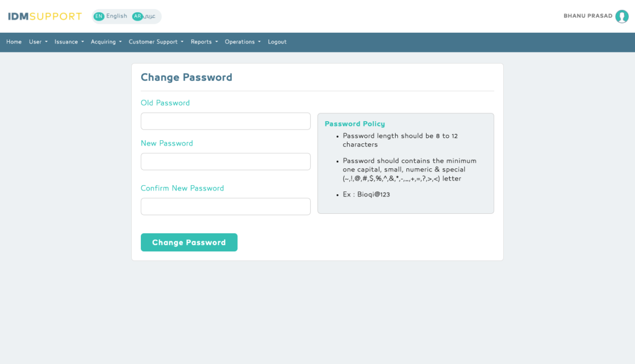Click the Bhanu Prasad username
This screenshot has height=364, width=635.
588,16
